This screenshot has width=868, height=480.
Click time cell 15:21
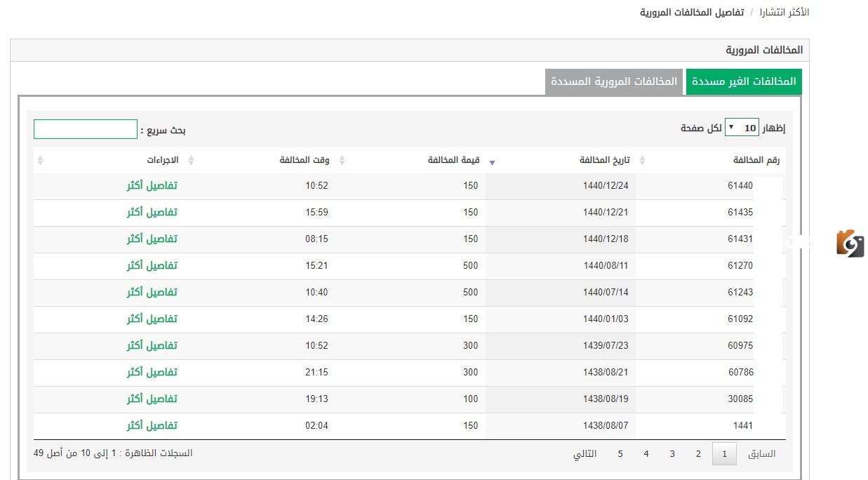coord(316,266)
